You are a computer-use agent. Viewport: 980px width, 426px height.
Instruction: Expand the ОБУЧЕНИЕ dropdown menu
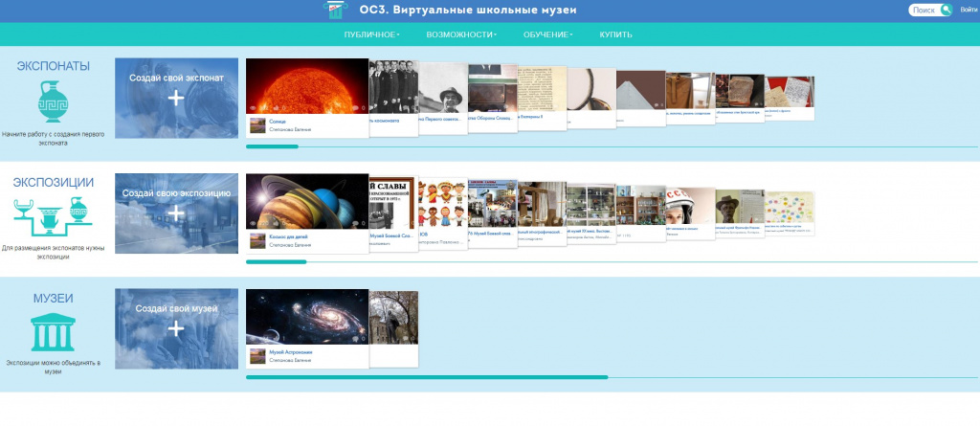pyautogui.click(x=548, y=34)
